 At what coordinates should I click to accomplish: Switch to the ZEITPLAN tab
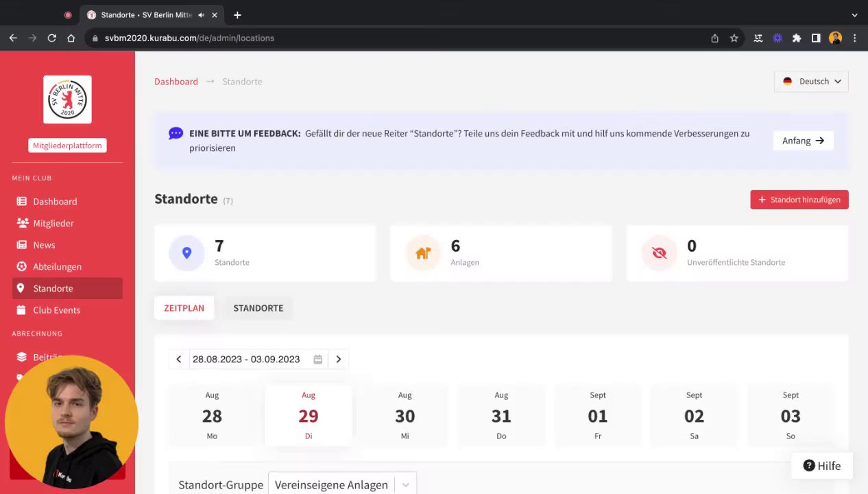[184, 308]
